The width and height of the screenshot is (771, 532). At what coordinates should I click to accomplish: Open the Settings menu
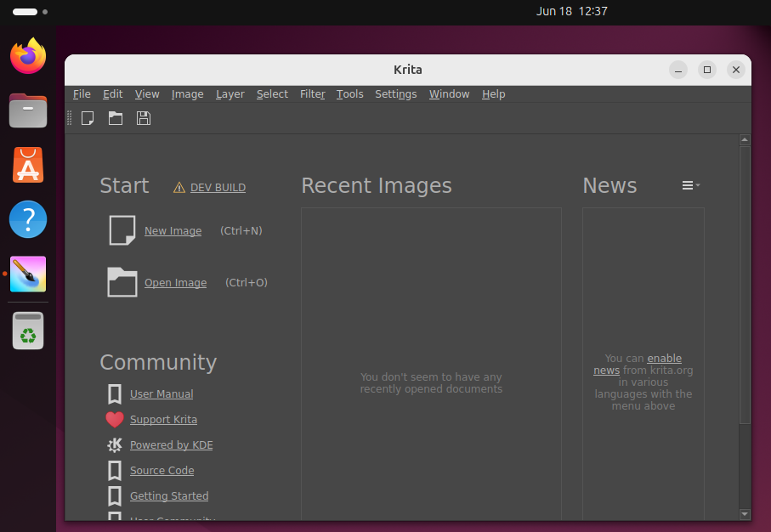(396, 94)
